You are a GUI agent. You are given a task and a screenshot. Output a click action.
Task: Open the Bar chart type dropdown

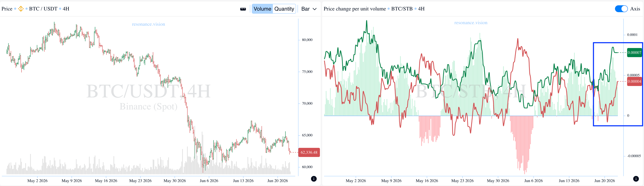pyautogui.click(x=309, y=9)
